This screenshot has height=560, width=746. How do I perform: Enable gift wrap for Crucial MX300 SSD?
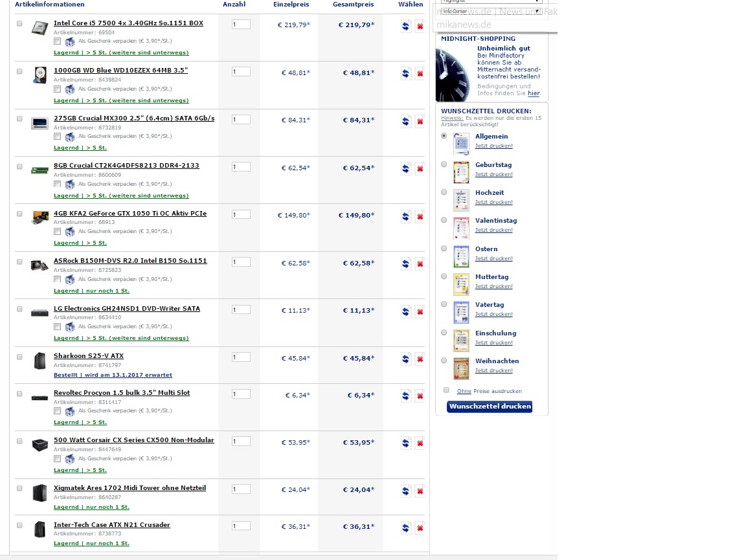pos(58,137)
